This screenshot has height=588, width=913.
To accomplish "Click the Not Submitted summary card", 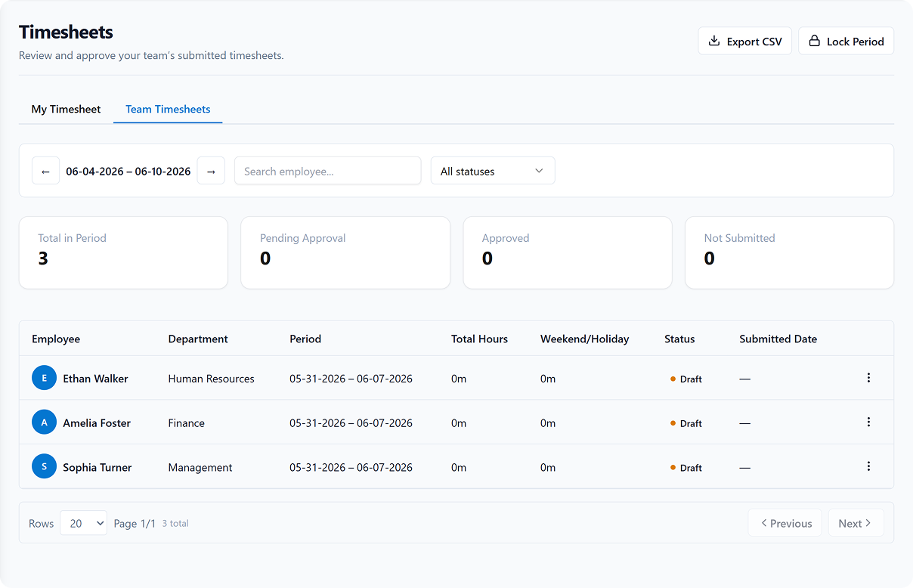I will pyautogui.click(x=789, y=252).
